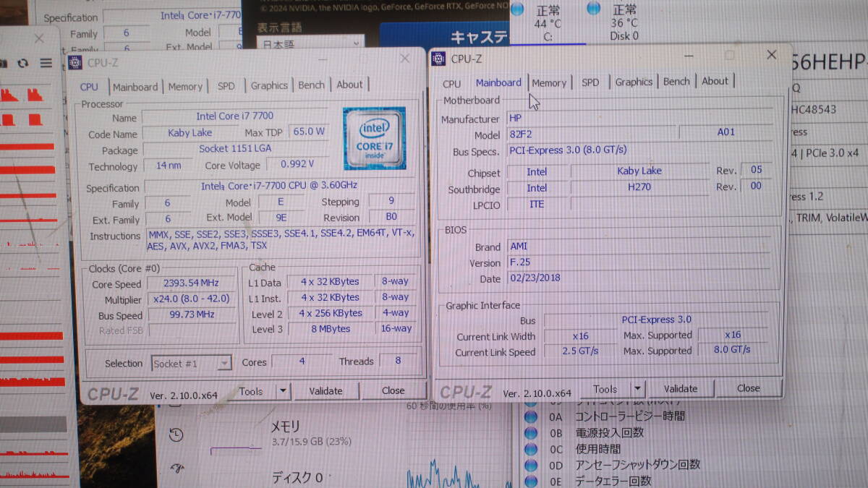Switch to CPU tab in the right CPU-Z window
The width and height of the screenshot is (868, 488).
(451, 84)
